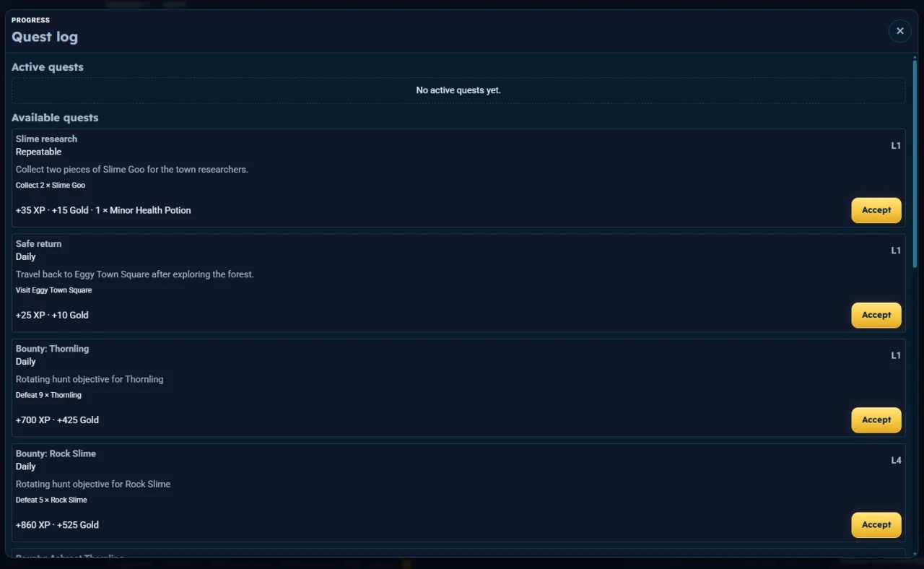
Task: Click the 'Daily' tag under Bounty: Rock Slime
Action: [26, 466]
